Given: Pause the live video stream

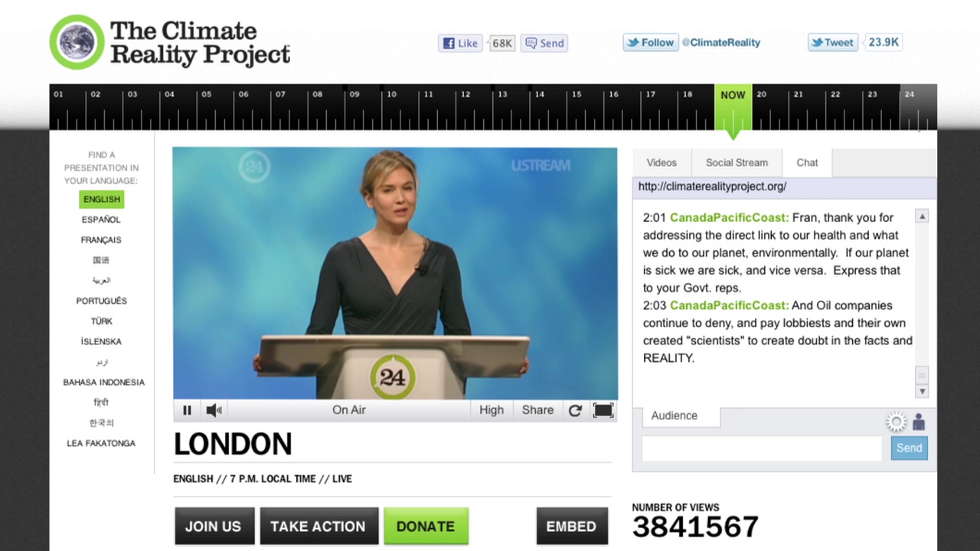Looking at the screenshot, I should point(187,410).
